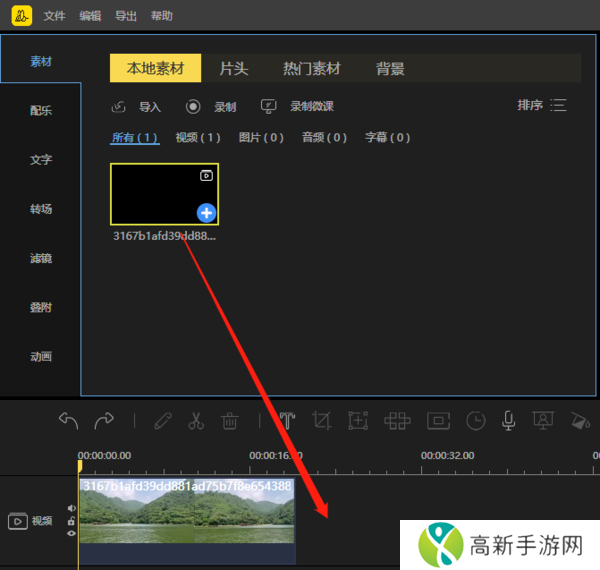Click the pencil edit icon
Viewport: 600px width, 570px height.
(x=162, y=421)
